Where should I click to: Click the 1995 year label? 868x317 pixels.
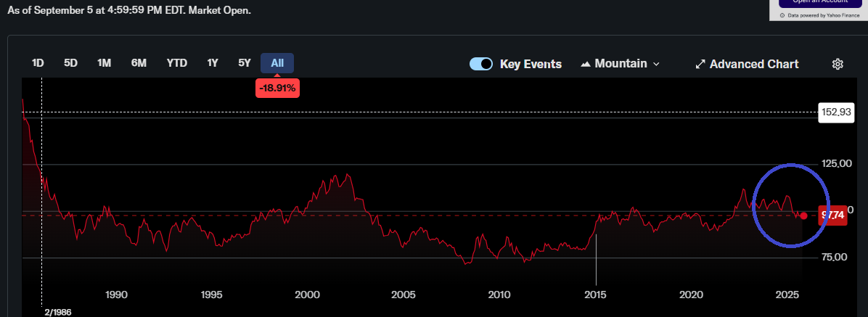coord(211,294)
